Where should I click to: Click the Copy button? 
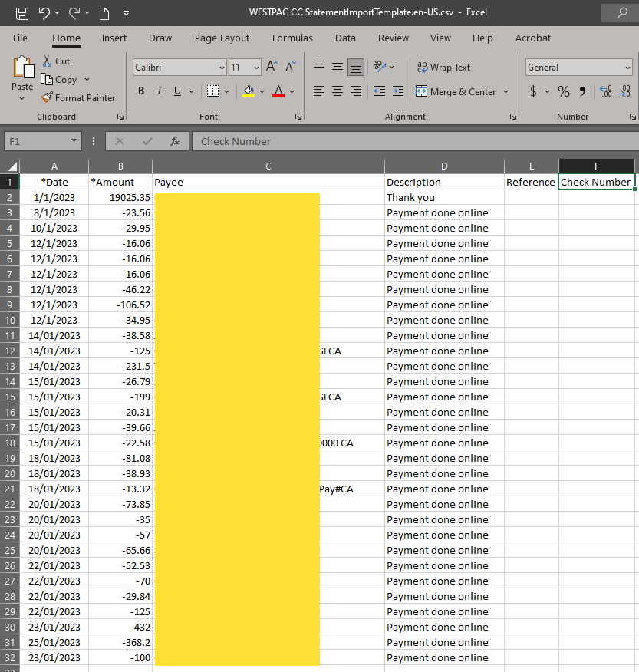(x=59, y=80)
